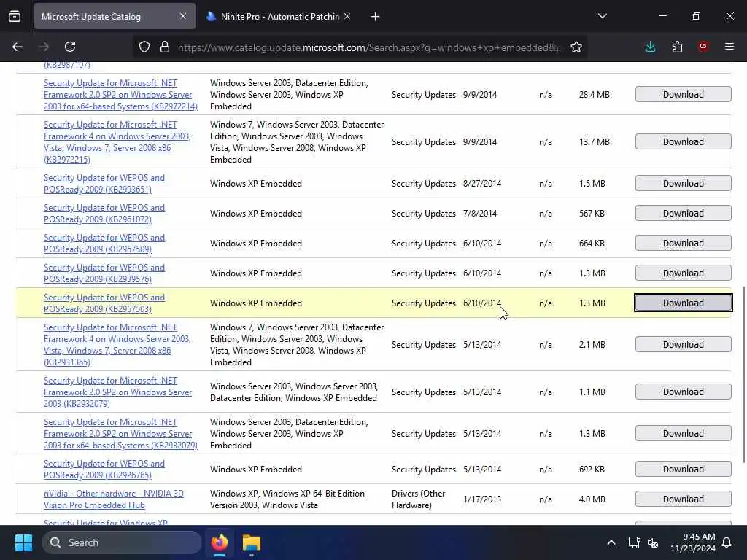The height and width of the screenshot is (560, 747).
Task: Bookmark this page with the star icon
Action: click(x=576, y=47)
